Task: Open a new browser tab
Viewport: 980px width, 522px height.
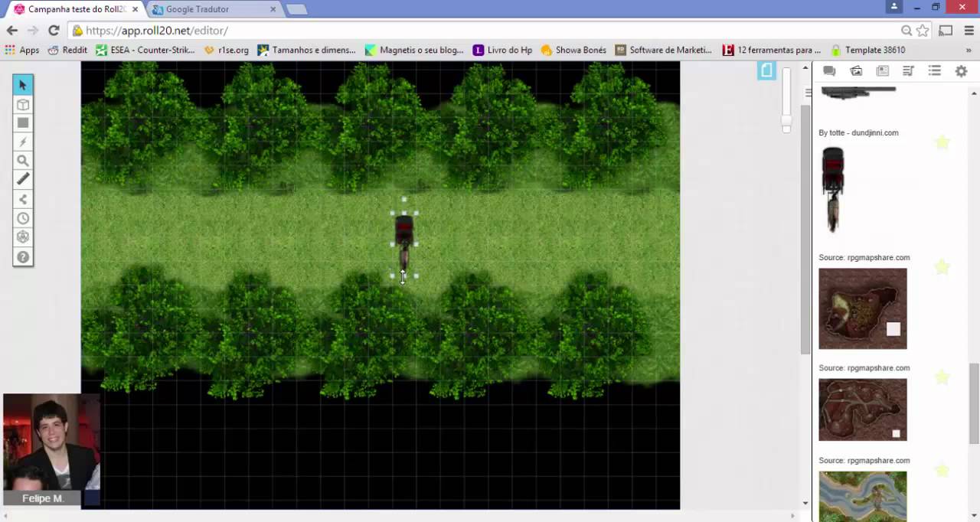Action: coord(297,9)
